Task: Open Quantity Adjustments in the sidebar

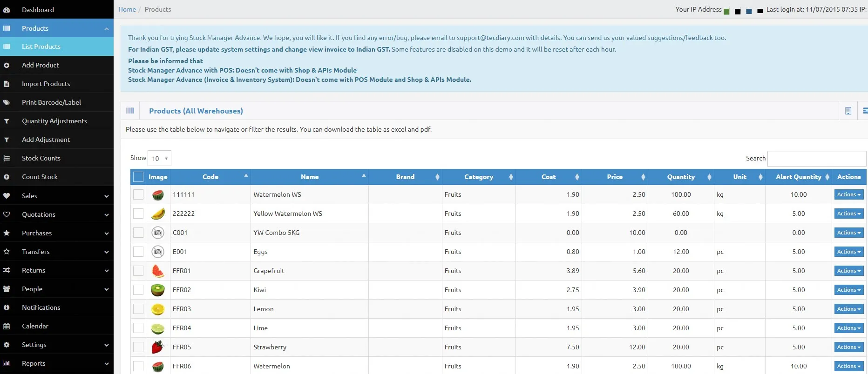Action: click(x=54, y=121)
